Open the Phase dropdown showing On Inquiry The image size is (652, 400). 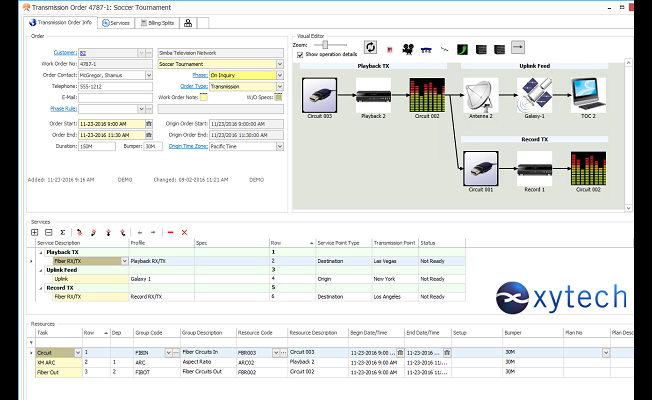[281, 74]
